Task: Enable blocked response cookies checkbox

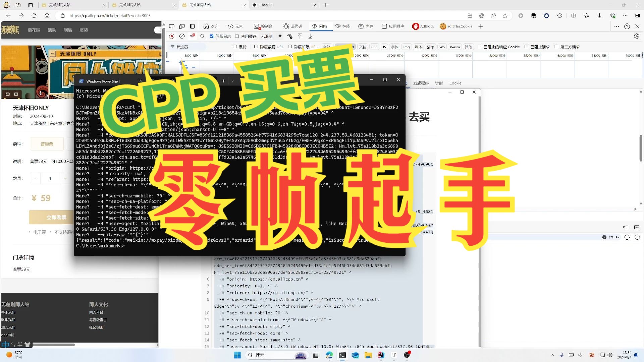Action: [x=480, y=47]
